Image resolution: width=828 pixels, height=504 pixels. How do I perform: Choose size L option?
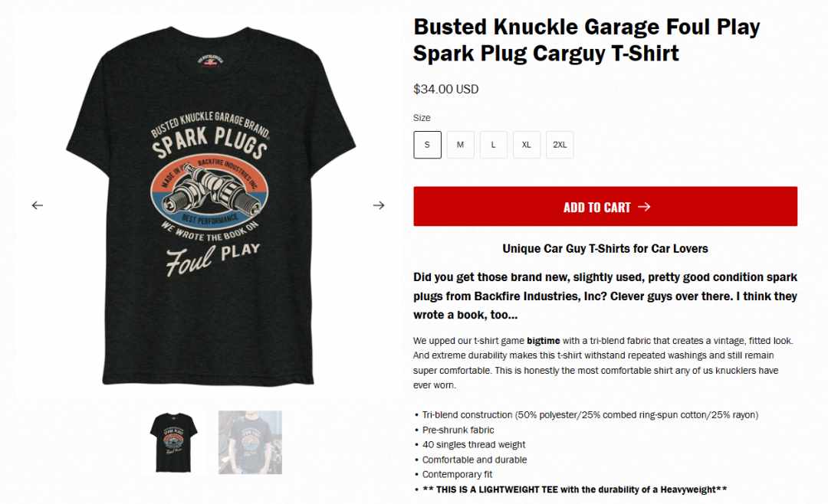click(x=494, y=145)
